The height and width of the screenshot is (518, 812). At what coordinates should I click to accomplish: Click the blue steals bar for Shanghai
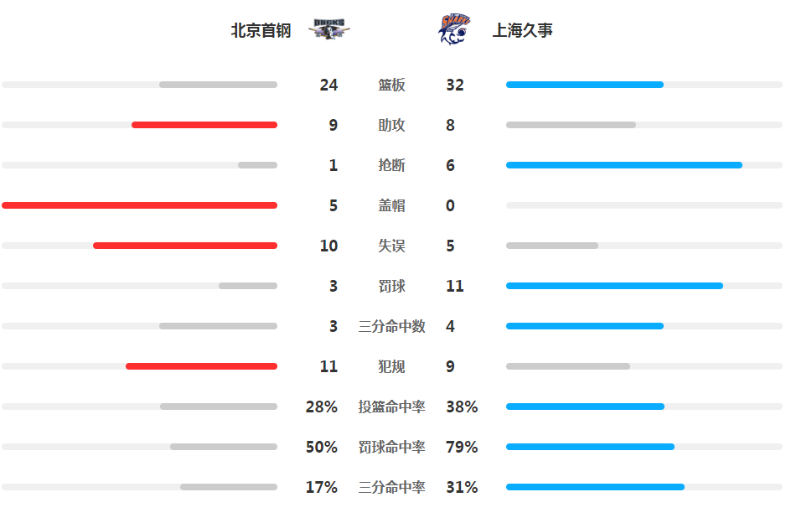[624, 165]
